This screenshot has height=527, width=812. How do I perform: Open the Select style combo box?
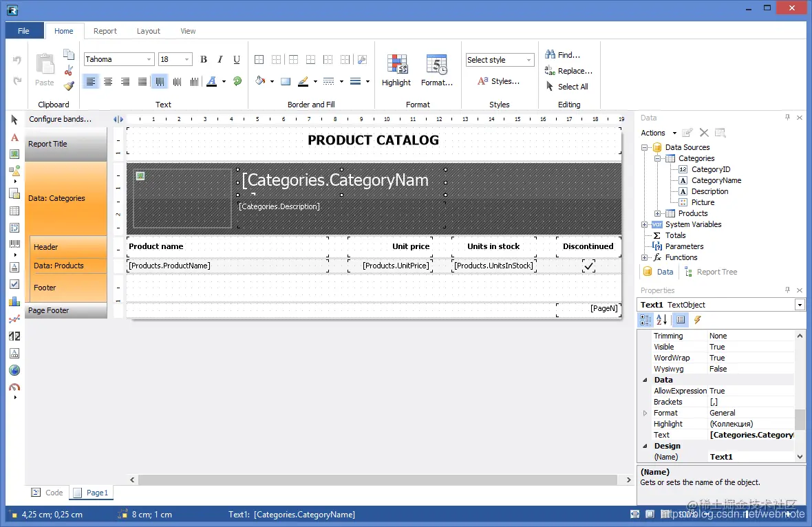click(500, 60)
